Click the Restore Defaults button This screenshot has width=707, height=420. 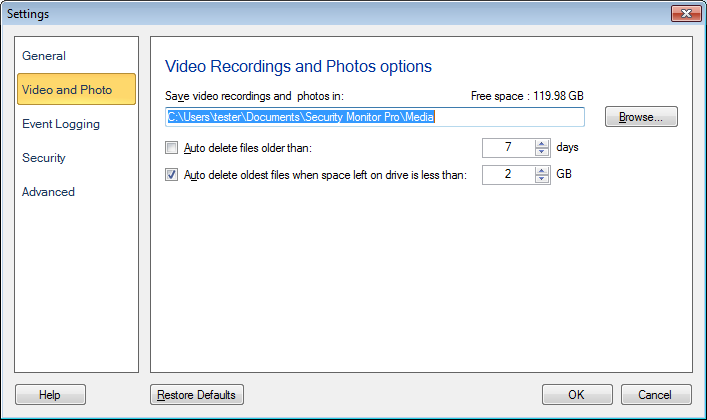(x=196, y=395)
